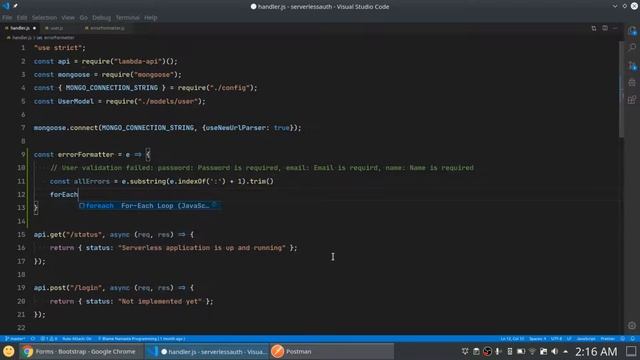Image resolution: width=640 pixels, height=360 pixels.
Task: Click the Prettier status bar item
Action: point(607,339)
